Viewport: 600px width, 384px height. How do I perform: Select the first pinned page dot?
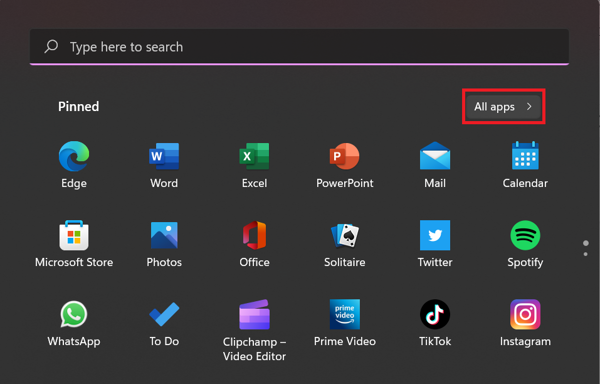585,243
